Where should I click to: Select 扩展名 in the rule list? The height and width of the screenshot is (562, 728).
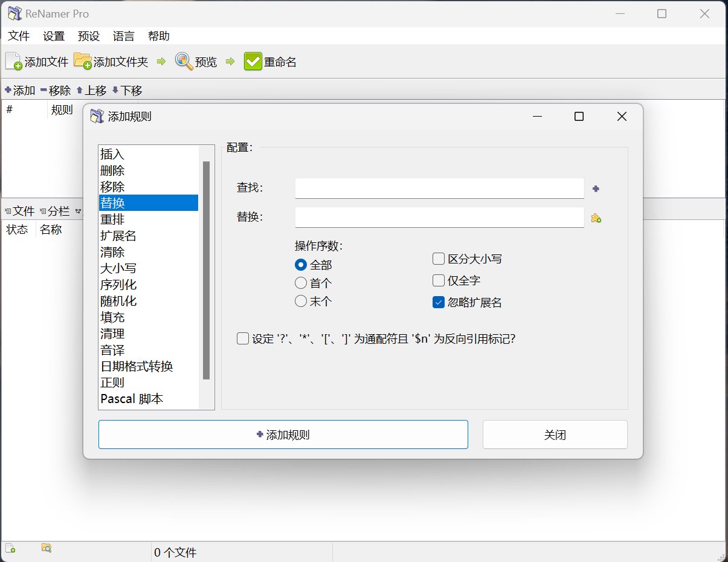click(x=149, y=236)
